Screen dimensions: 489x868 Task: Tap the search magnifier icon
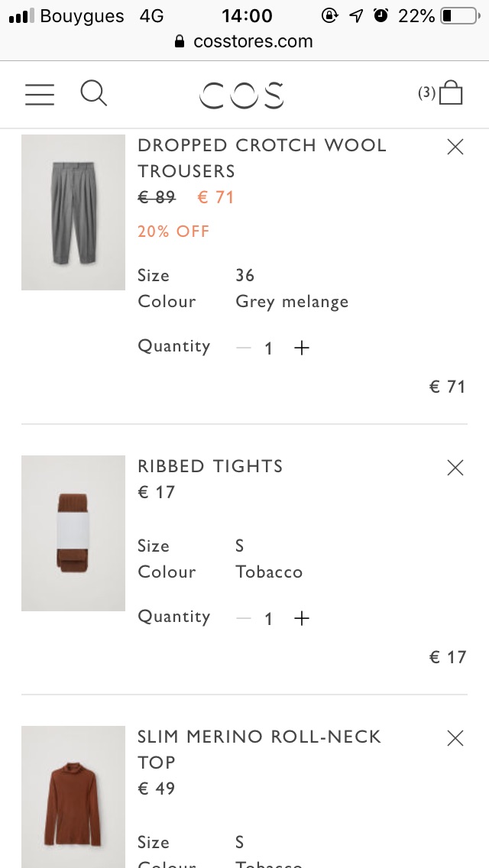pyautogui.click(x=93, y=93)
